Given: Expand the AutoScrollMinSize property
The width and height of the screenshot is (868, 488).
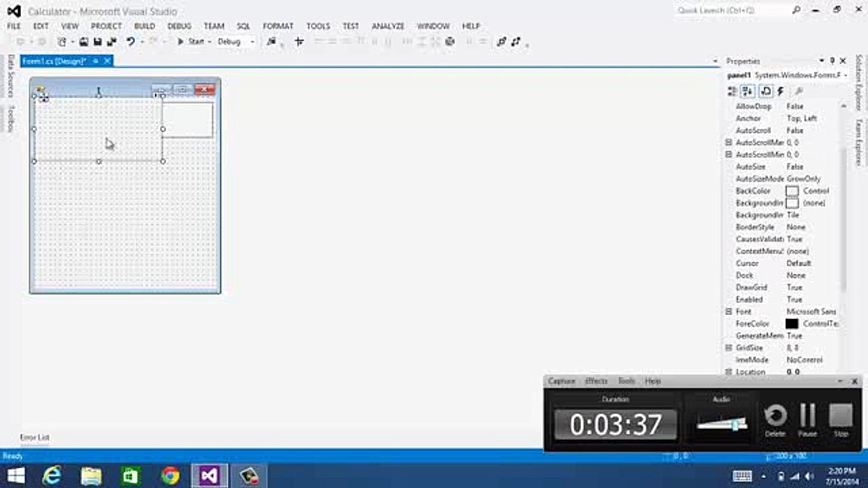Looking at the screenshot, I should click(x=728, y=155).
